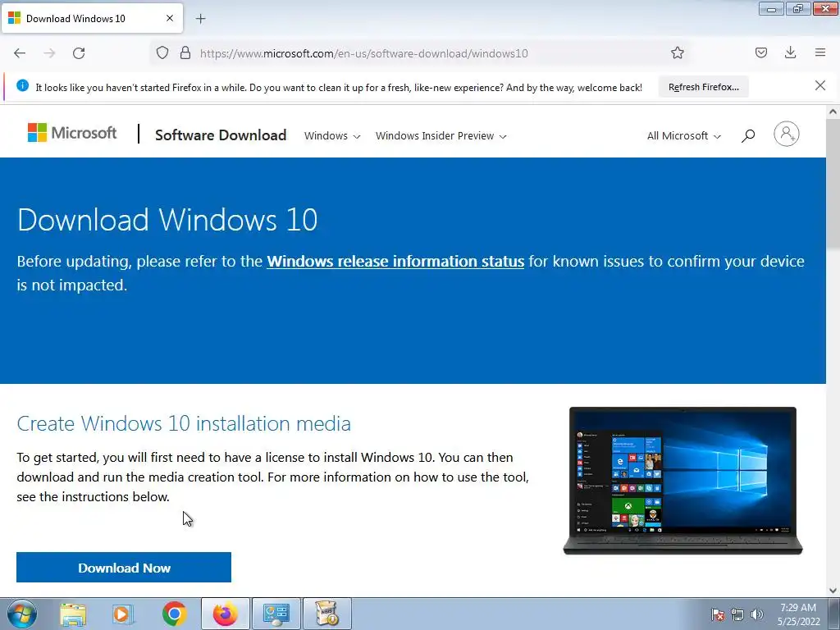Open the Software Download home link
Screen dimensions: 840x630
221,135
